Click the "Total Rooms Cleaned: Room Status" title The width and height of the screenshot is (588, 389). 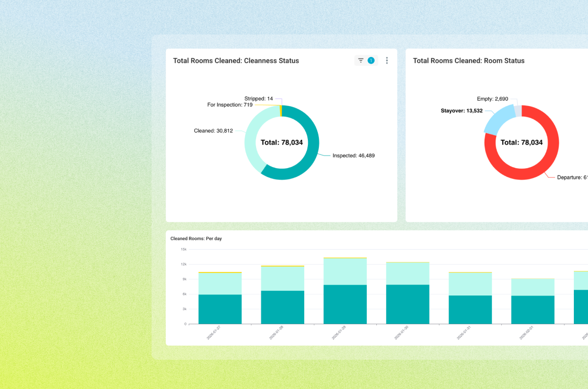click(x=469, y=60)
